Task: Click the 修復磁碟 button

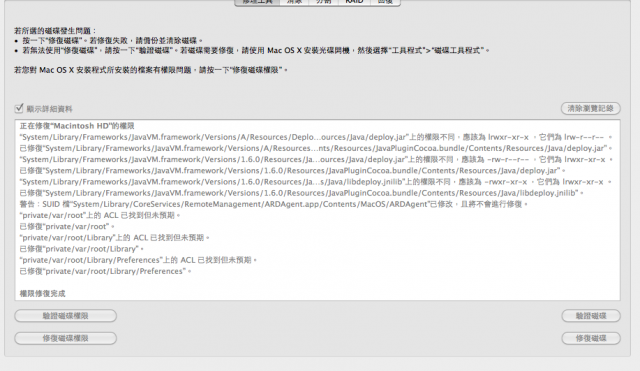Action: pyautogui.click(x=591, y=338)
